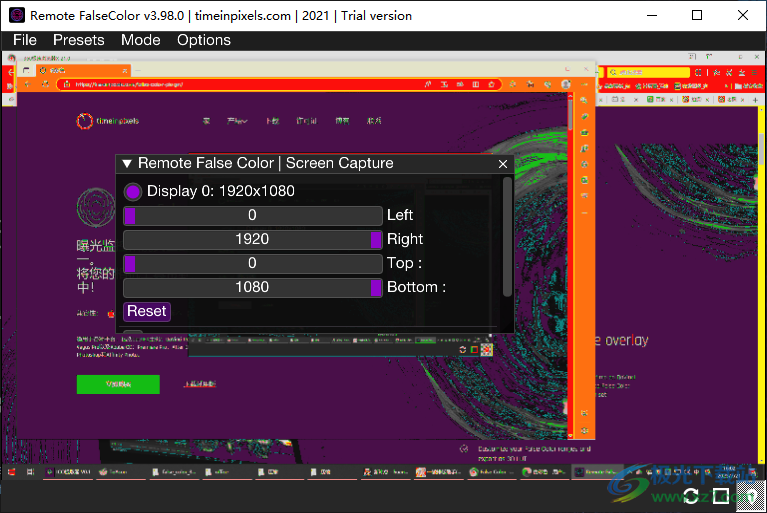Click the "Bottom :" slider label
Screen dimensions: 767x513
(416, 287)
